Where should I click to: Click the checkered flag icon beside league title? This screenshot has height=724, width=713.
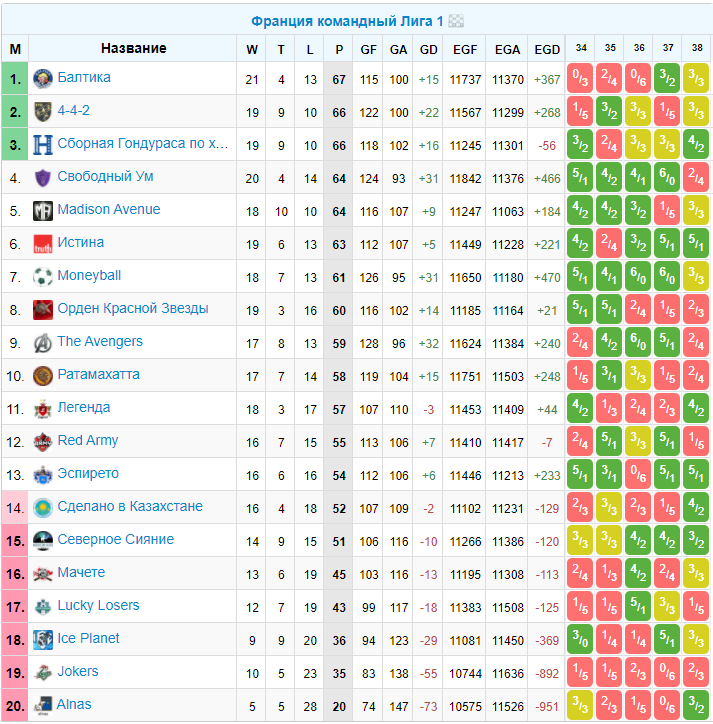(x=456, y=21)
